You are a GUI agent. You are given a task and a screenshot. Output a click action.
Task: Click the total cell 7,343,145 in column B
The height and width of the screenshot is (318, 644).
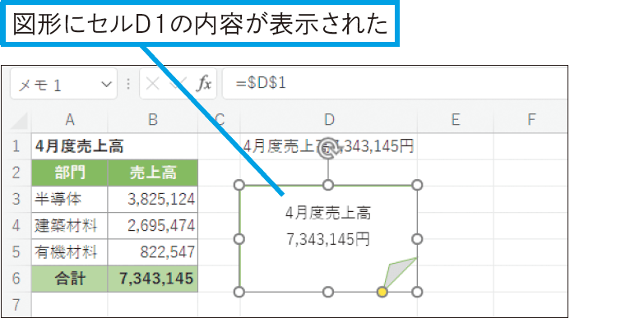pos(153,279)
